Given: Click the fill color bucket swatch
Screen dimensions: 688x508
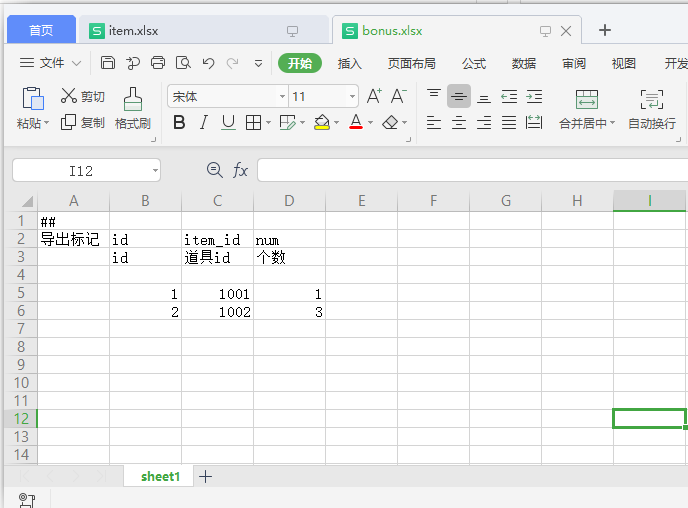Looking at the screenshot, I should pos(321,123).
